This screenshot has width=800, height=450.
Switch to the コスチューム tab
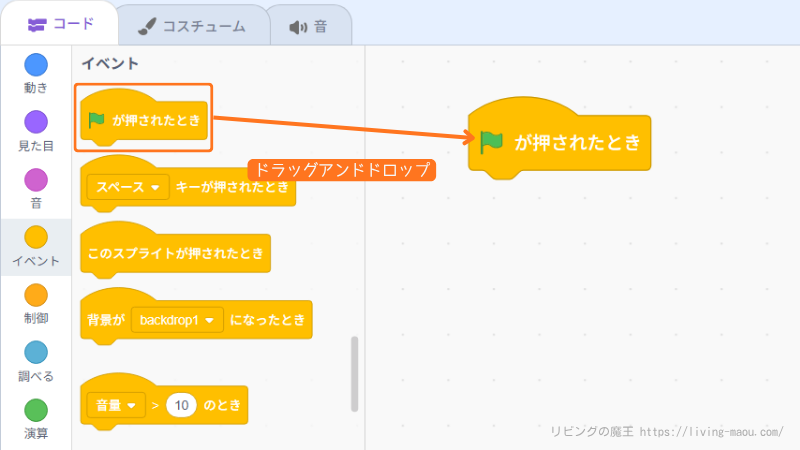(190, 26)
